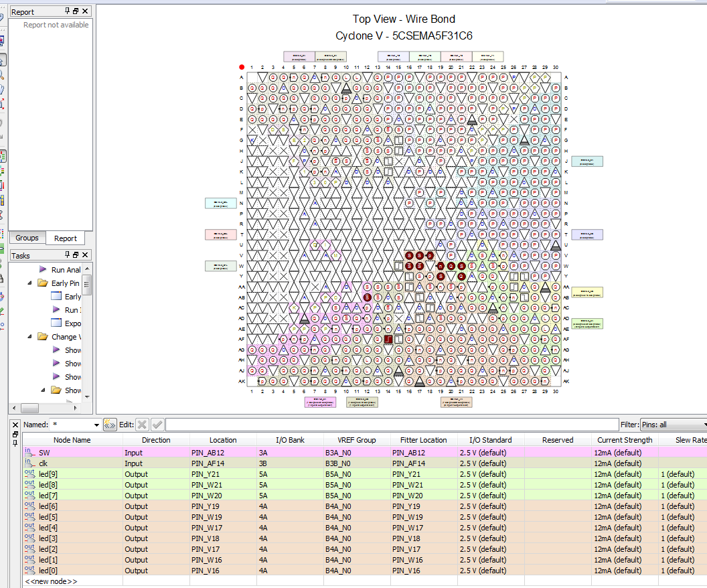Click the Run Analysis play icon

click(x=43, y=269)
